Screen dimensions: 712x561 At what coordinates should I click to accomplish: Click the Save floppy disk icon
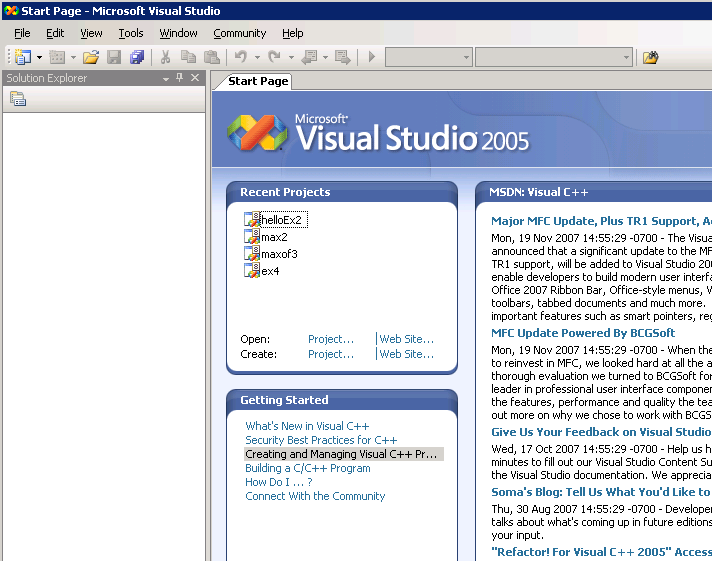point(114,57)
